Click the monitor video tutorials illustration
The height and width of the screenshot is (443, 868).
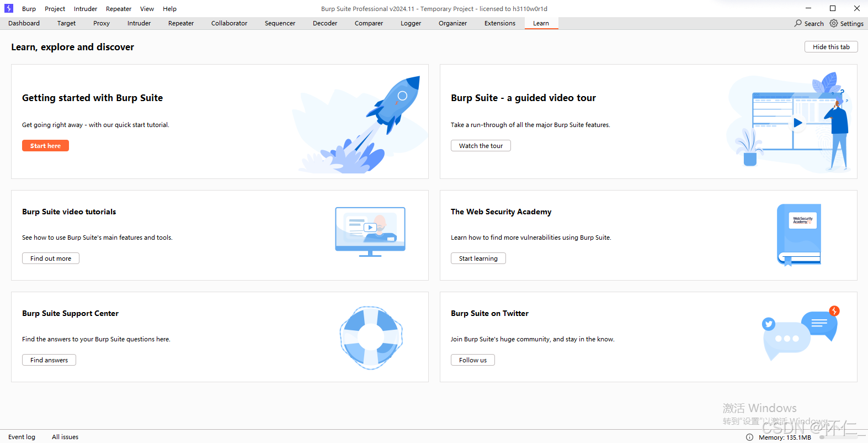(370, 232)
